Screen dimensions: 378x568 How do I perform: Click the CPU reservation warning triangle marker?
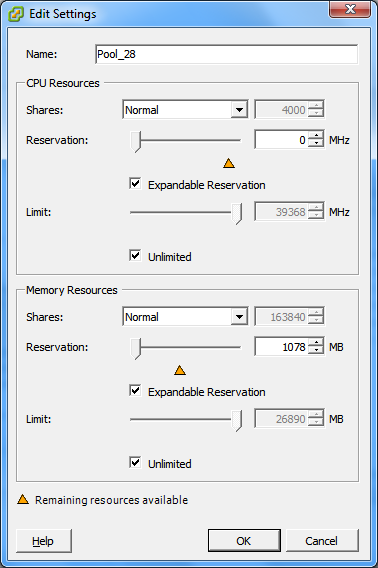tap(229, 164)
